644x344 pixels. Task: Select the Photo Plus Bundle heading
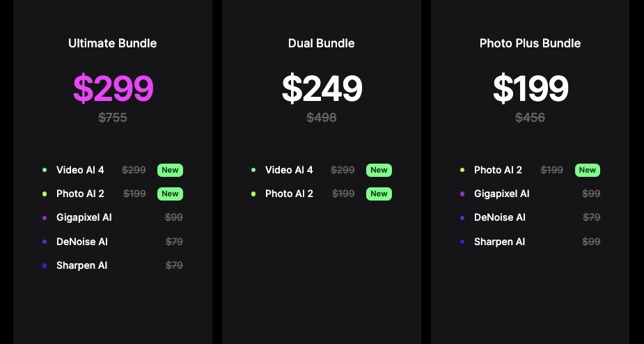(530, 43)
